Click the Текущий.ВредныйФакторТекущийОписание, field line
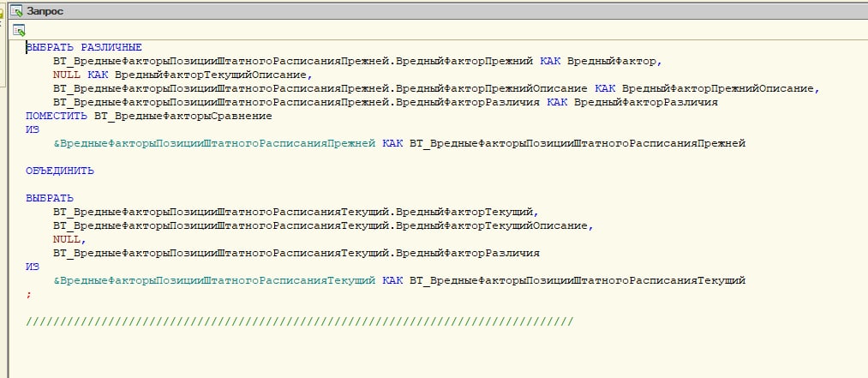868x378 pixels. [323, 225]
